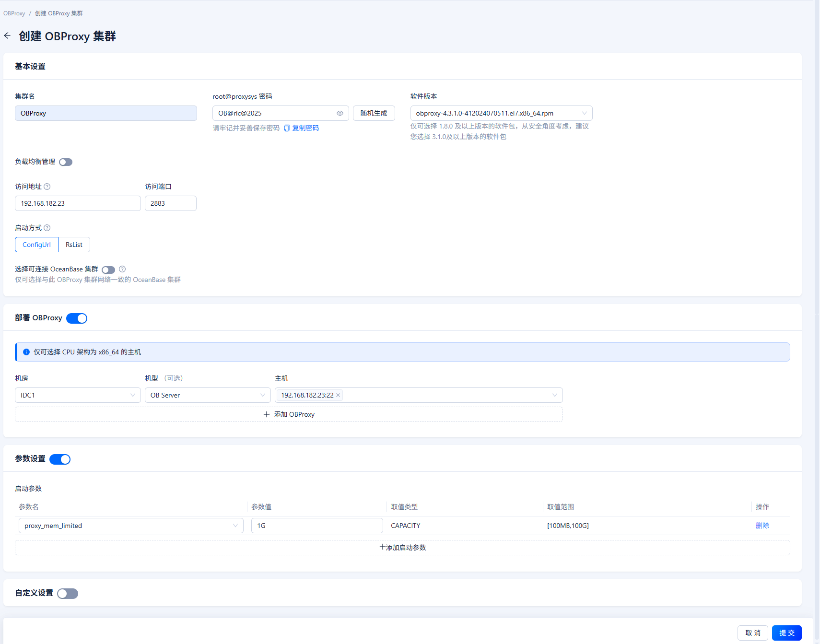The image size is (820, 644).
Task: Focus the 集群名 input field
Action: click(x=106, y=113)
